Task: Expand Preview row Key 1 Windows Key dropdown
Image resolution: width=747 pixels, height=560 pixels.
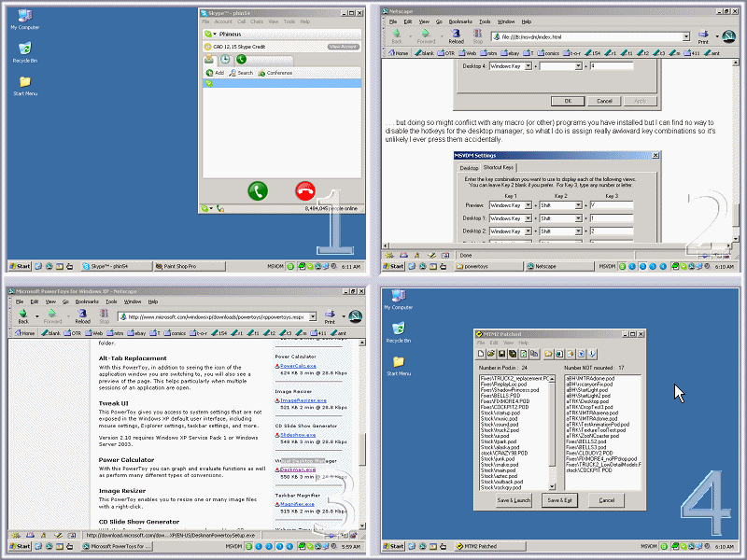Action: pyautogui.click(x=529, y=205)
